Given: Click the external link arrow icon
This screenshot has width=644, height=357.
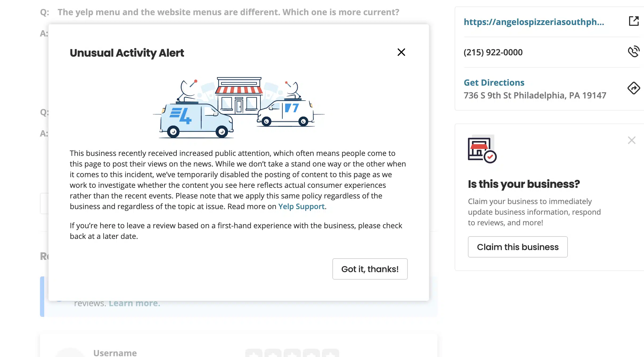Looking at the screenshot, I should (634, 21).
